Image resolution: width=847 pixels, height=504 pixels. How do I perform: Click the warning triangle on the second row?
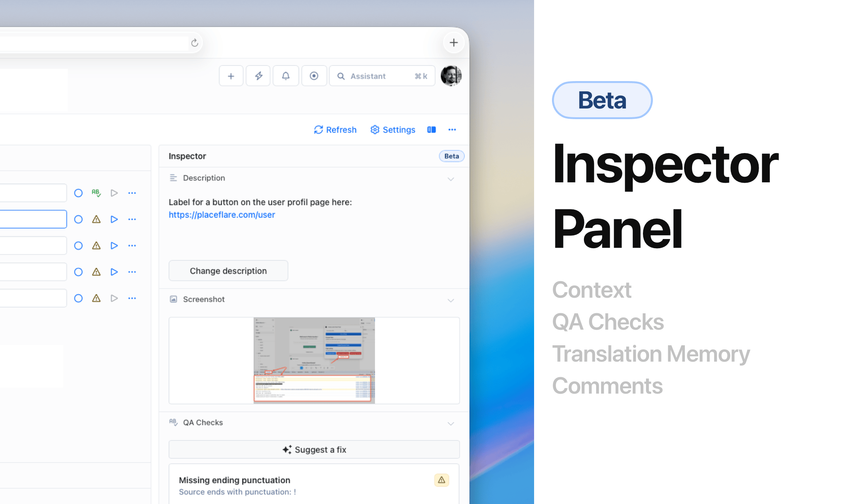click(96, 219)
